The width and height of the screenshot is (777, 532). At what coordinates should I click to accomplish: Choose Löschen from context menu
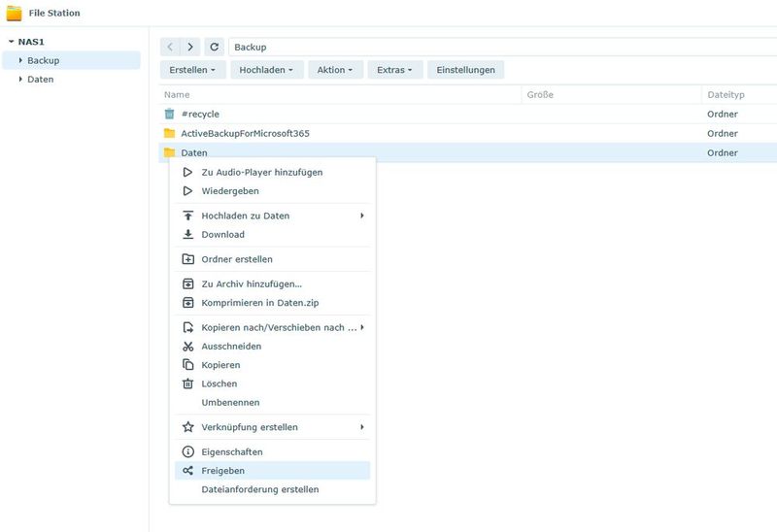(273, 383)
